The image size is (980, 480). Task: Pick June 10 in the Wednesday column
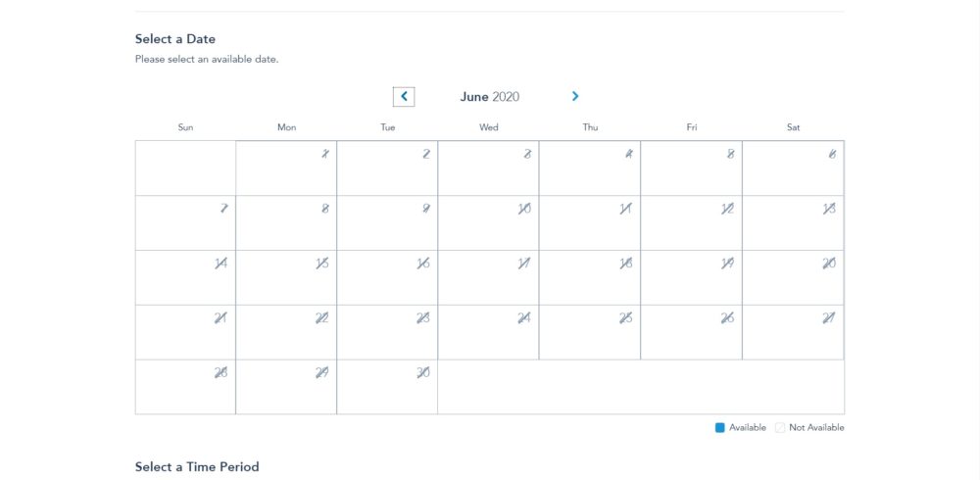click(489, 223)
